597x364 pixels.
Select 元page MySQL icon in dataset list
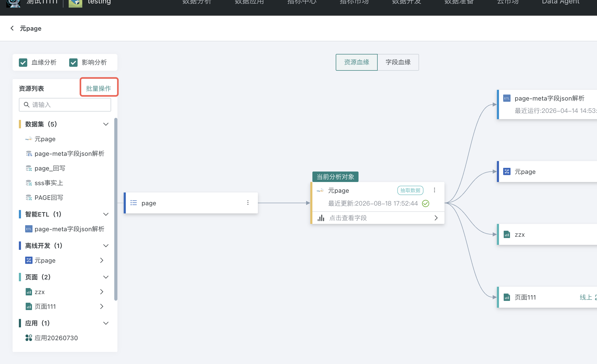point(29,139)
